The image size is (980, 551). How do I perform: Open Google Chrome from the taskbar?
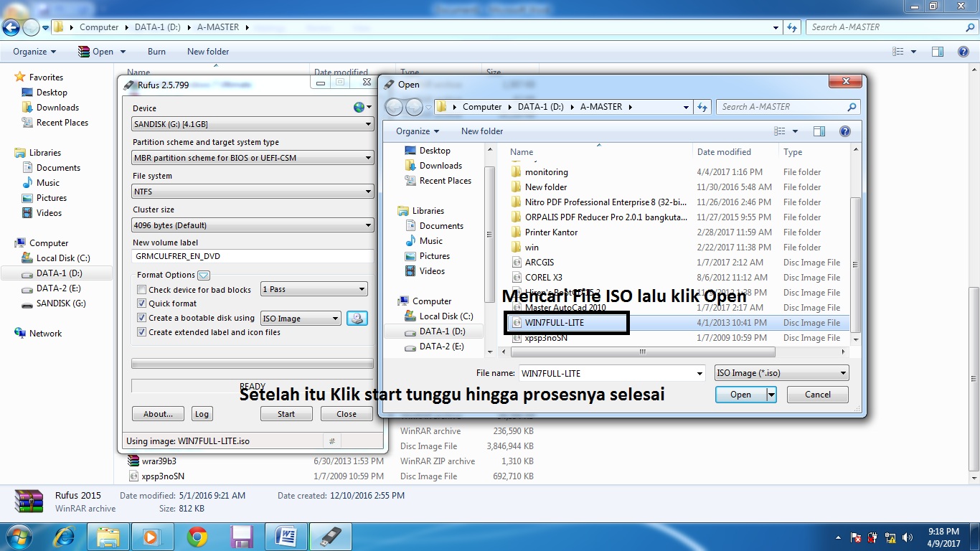(197, 537)
